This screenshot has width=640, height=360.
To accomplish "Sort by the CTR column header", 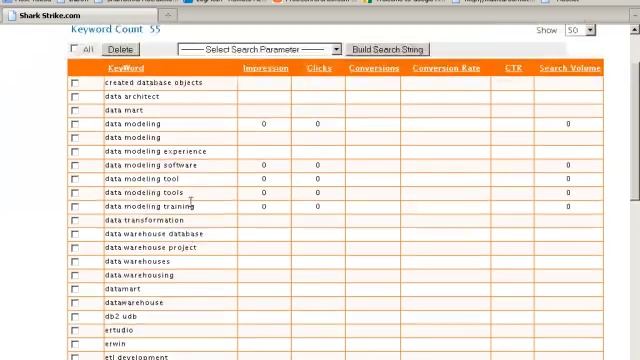I will point(513,68).
